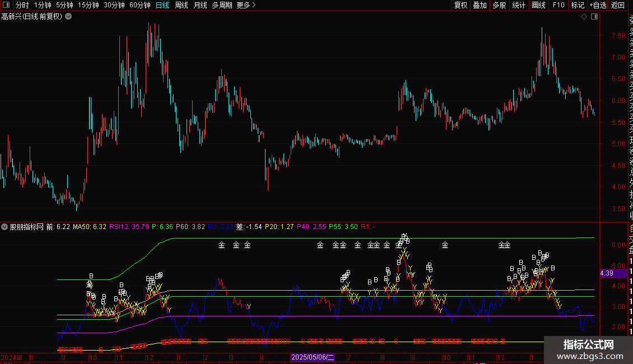This screenshot has width=633, height=364.
Task: Select the 60分钟 period
Action: pyautogui.click(x=140, y=5)
